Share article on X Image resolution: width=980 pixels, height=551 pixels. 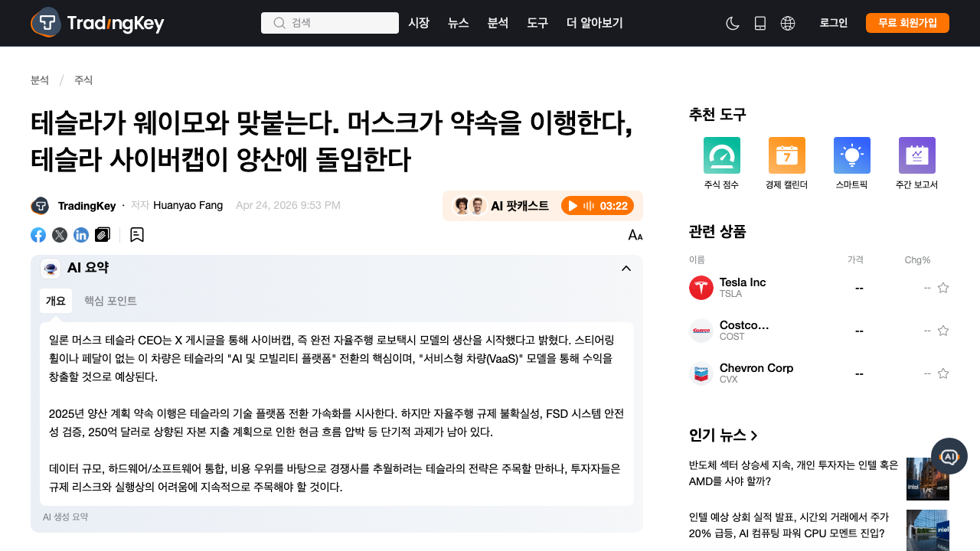[60, 235]
